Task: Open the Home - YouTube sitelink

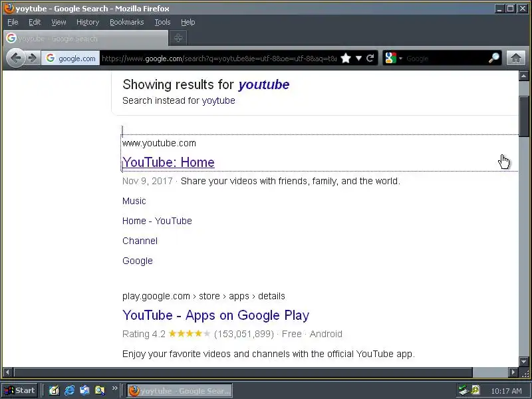Action: pyautogui.click(x=157, y=221)
